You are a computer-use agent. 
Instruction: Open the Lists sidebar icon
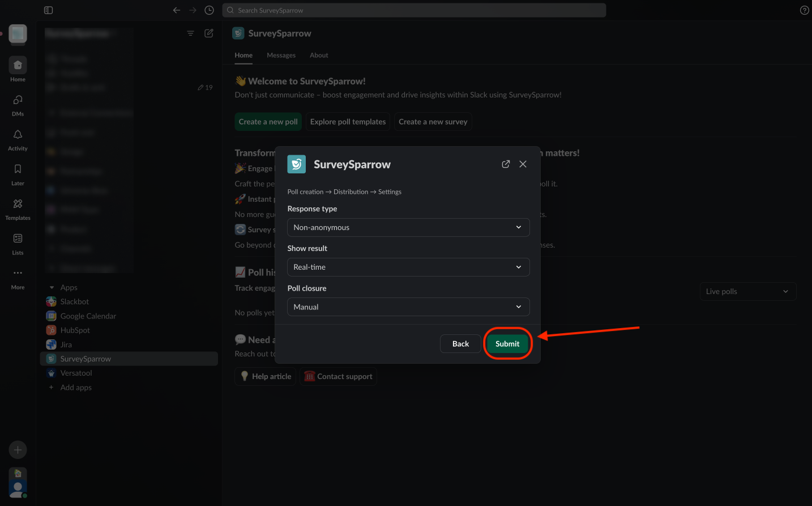click(18, 239)
